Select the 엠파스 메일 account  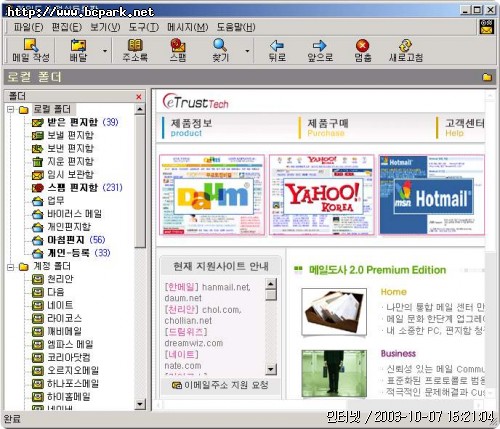coord(62,344)
